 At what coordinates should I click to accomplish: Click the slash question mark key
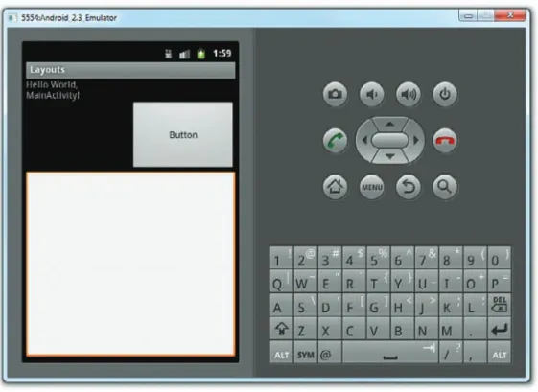pyautogui.click(x=451, y=352)
